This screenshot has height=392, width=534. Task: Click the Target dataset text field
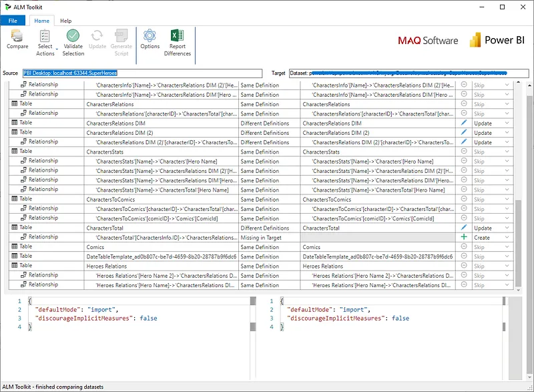[x=409, y=73]
